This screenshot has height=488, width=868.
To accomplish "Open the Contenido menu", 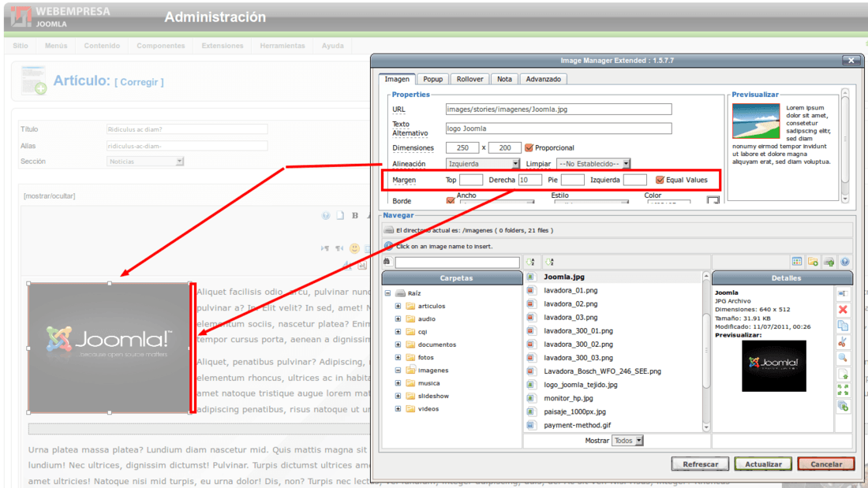I will click(102, 46).
